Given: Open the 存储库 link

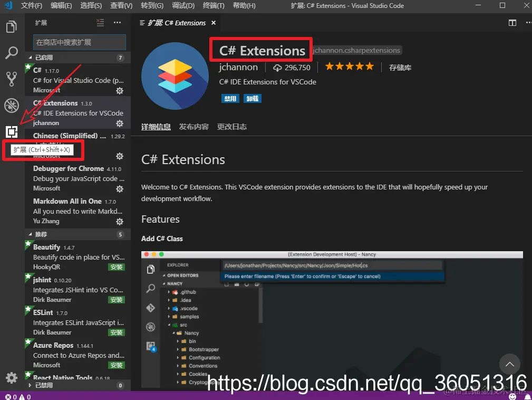Looking at the screenshot, I should (400, 68).
